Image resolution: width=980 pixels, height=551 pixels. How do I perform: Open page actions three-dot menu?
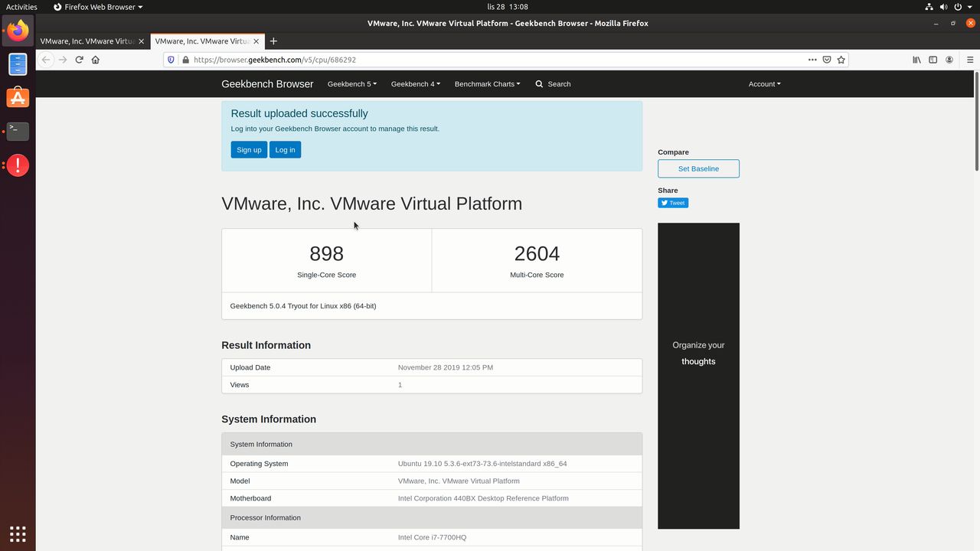coord(812,60)
